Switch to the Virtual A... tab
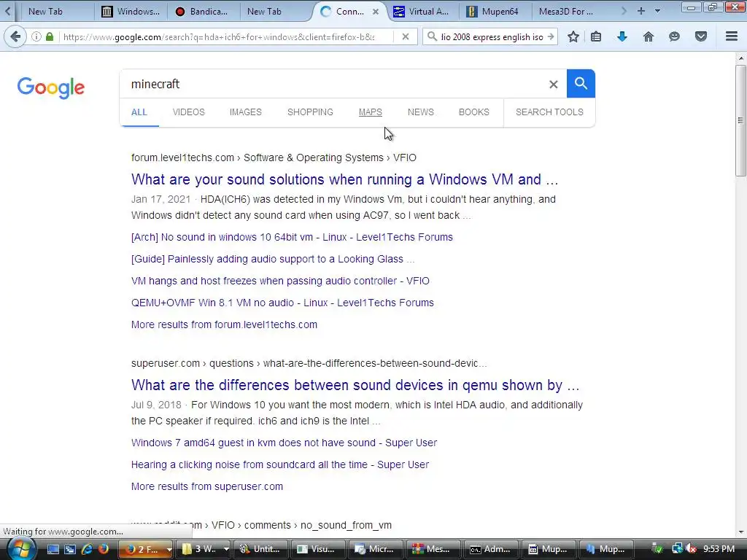 pyautogui.click(x=422, y=12)
